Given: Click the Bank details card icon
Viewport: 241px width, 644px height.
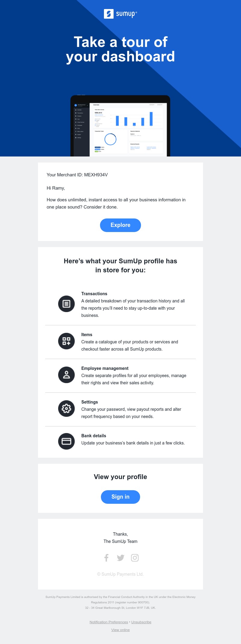Looking at the screenshot, I should click(66, 441).
